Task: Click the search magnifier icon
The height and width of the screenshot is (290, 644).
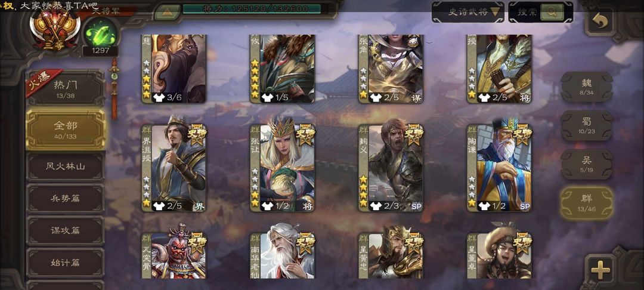Action: (552, 12)
